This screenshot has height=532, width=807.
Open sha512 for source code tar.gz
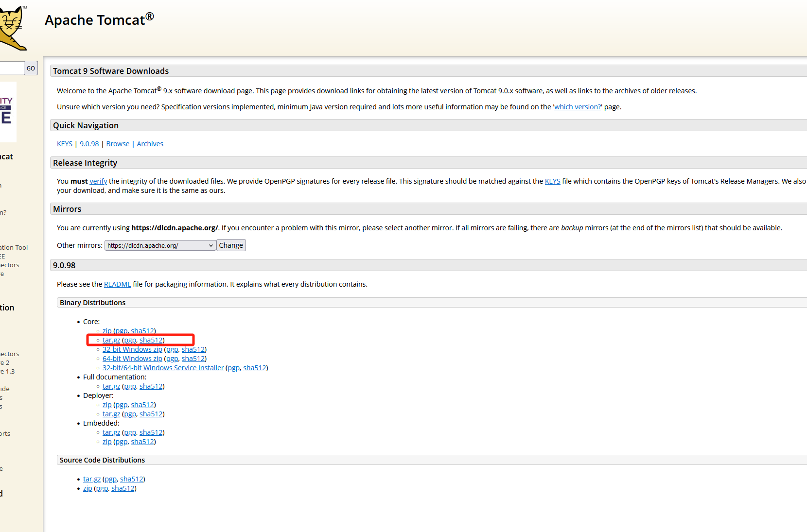pos(132,479)
